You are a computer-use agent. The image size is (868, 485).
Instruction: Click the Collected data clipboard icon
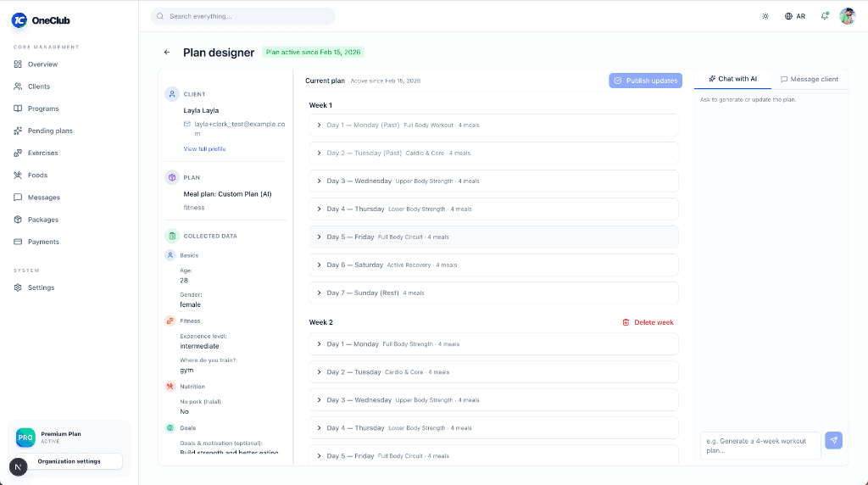pos(172,236)
